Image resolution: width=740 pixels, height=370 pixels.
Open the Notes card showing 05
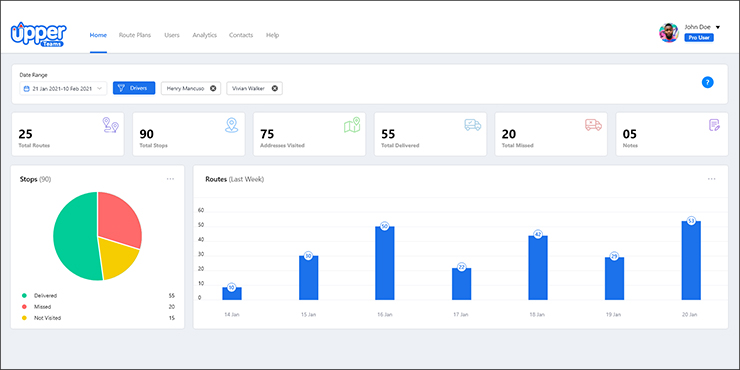coord(672,134)
